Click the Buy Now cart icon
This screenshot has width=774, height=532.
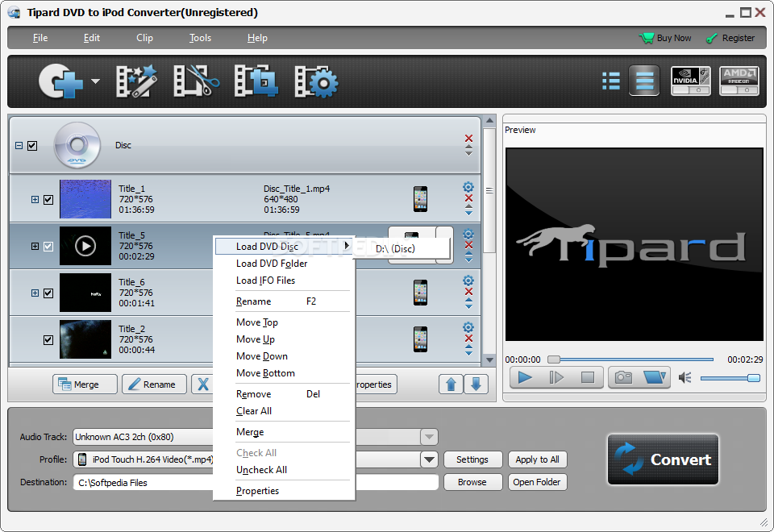coord(646,38)
